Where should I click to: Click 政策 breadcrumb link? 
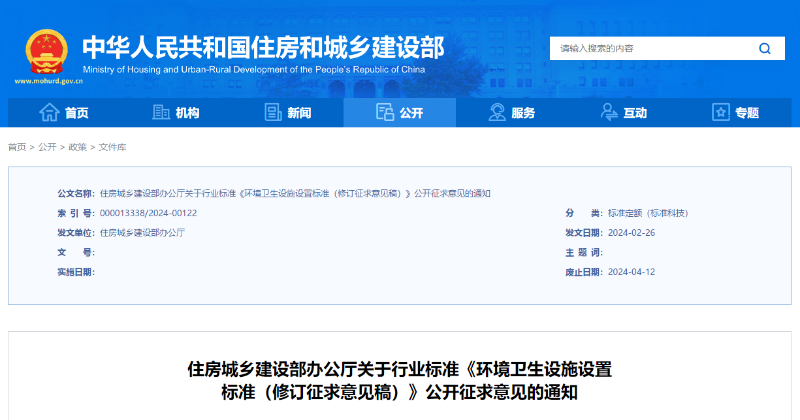[77, 147]
